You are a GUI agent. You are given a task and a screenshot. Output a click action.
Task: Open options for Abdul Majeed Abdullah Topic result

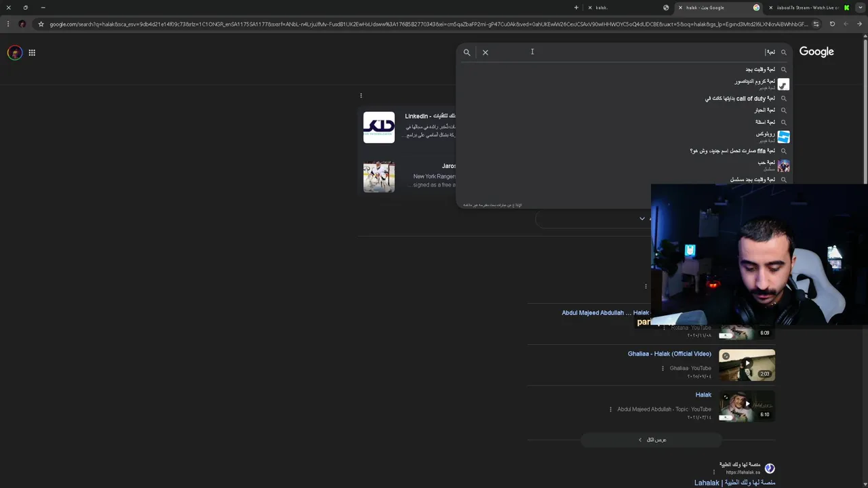coord(610,409)
